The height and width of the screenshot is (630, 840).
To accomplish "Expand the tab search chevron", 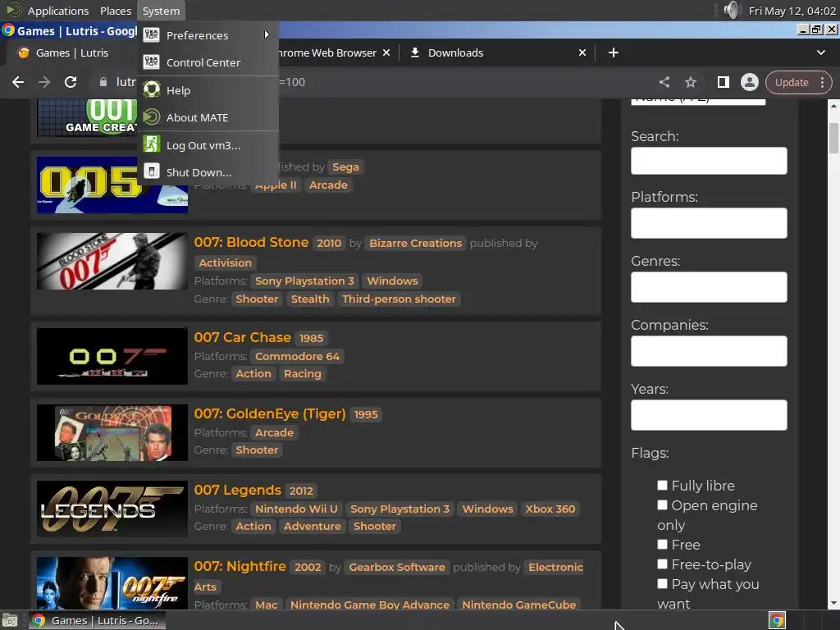I will point(820,52).
